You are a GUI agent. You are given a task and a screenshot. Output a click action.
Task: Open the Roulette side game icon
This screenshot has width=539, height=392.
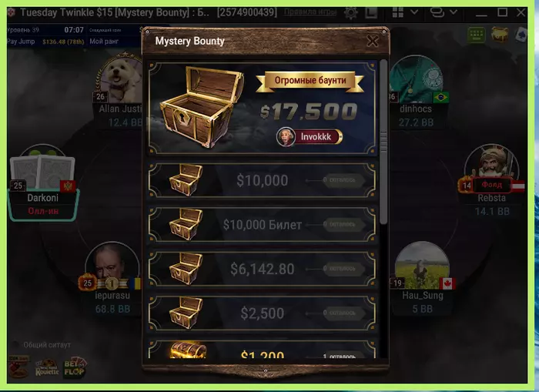(x=46, y=368)
